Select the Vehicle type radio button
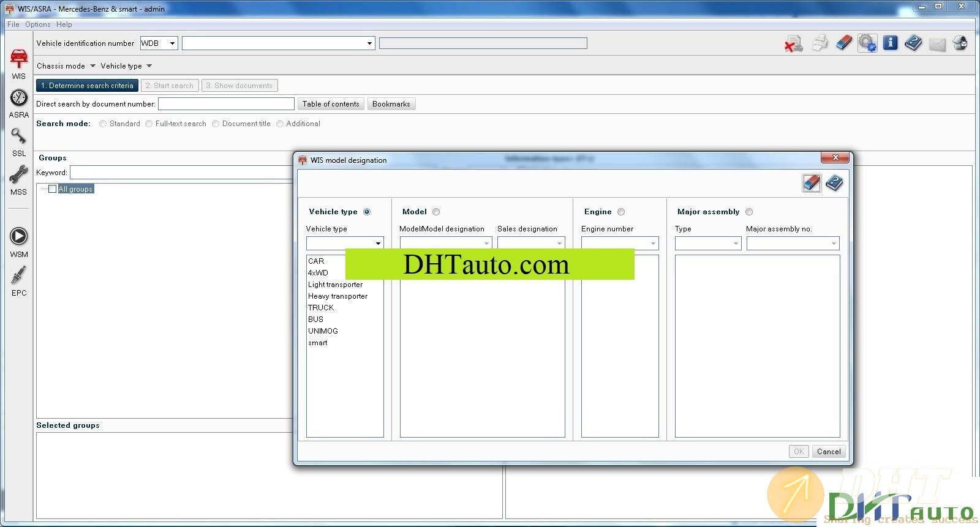Screen dimensions: 980x527 click(x=367, y=212)
